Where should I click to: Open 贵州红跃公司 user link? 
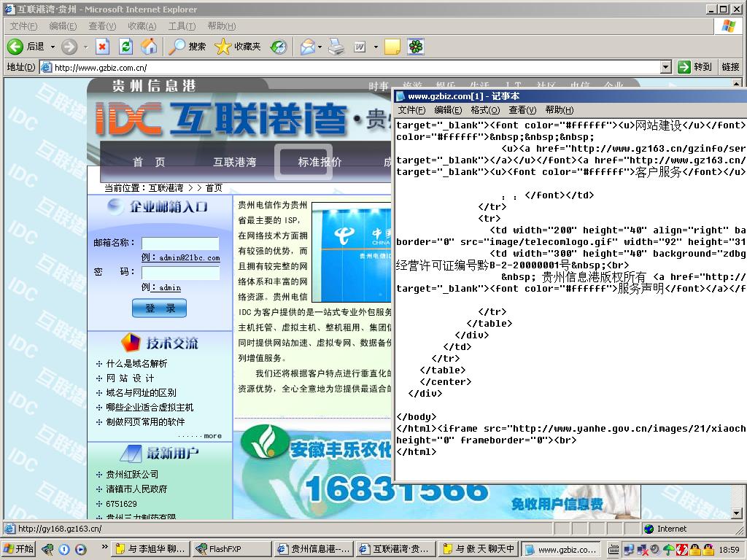(132, 474)
